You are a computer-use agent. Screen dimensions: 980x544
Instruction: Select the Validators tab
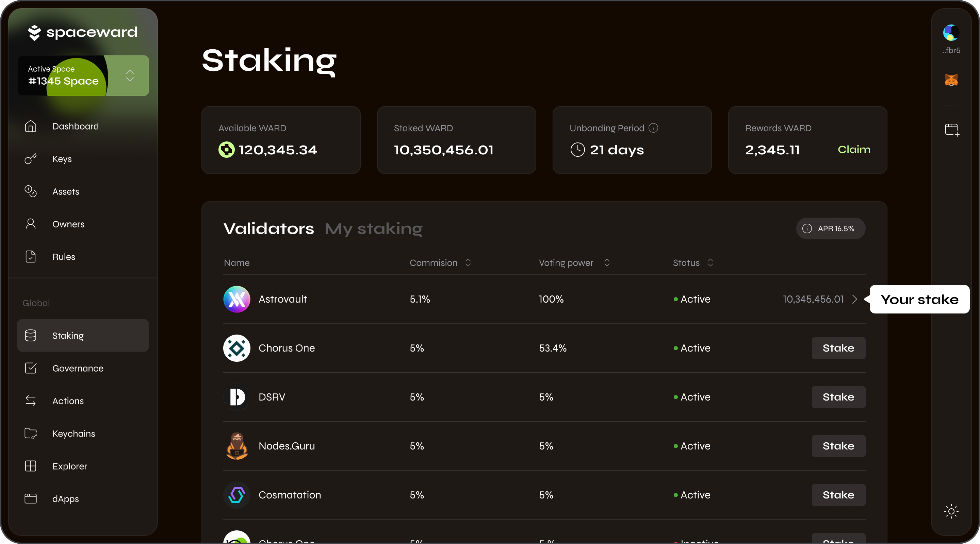(x=268, y=228)
